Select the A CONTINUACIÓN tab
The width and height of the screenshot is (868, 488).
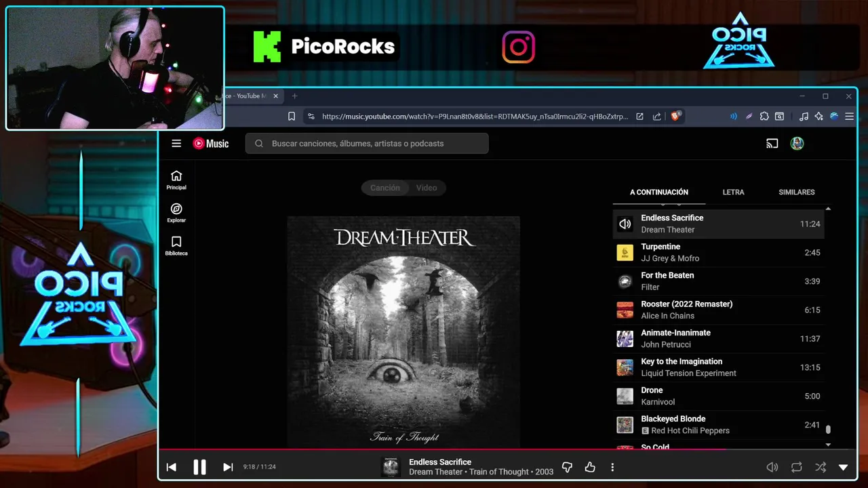(659, 192)
